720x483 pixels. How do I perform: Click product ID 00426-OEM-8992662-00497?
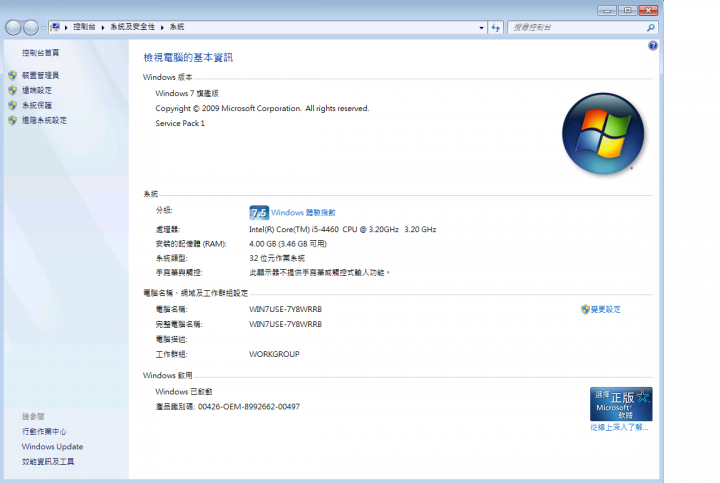pyautogui.click(x=249, y=407)
